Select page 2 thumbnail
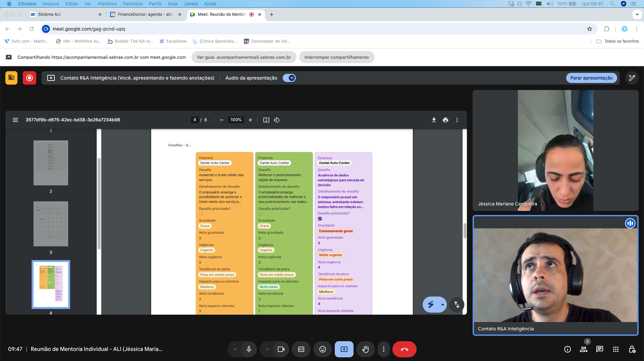This screenshot has height=361, width=644. [51, 163]
